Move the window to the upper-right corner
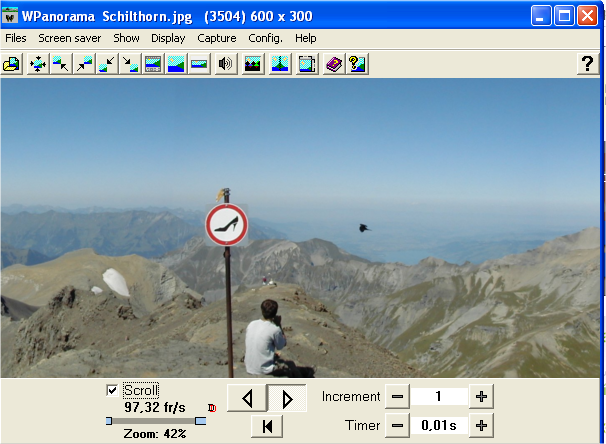Image resolution: width=606 pixels, height=444 pixels. (x=84, y=64)
